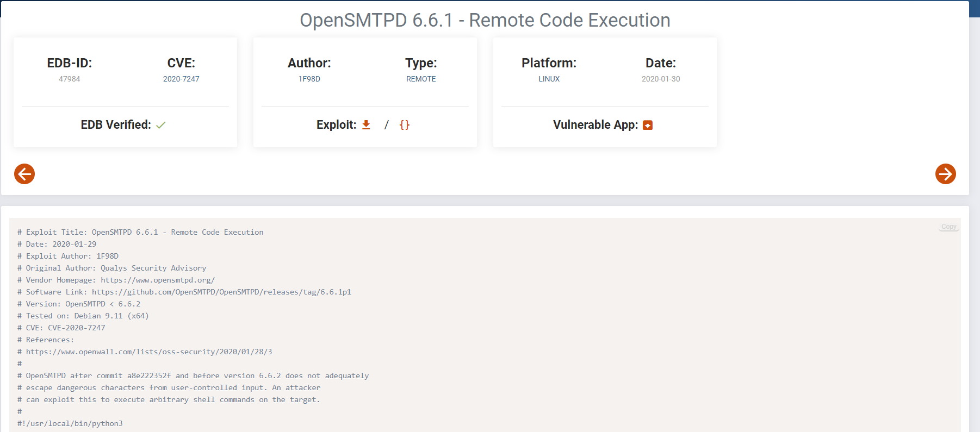Click the Tested on Debian 9.11 line
The height and width of the screenshot is (432, 980).
(x=83, y=316)
